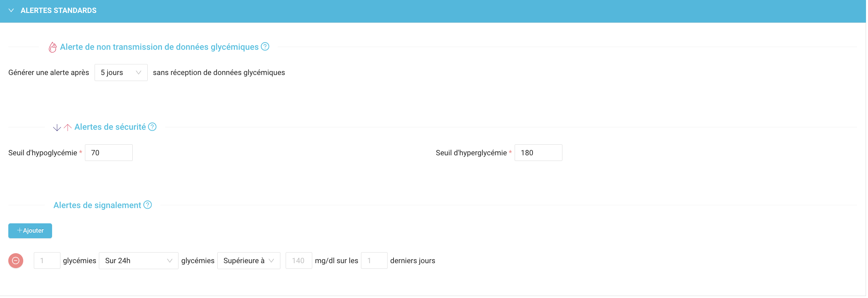868x298 pixels.
Task: Click 'sans réception de données glycémiques' text
Action: 219,73
